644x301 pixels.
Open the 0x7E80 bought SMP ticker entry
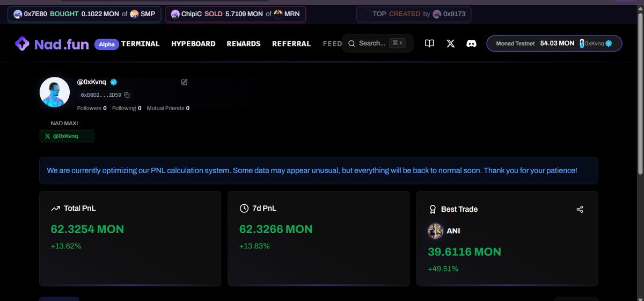[x=84, y=14]
